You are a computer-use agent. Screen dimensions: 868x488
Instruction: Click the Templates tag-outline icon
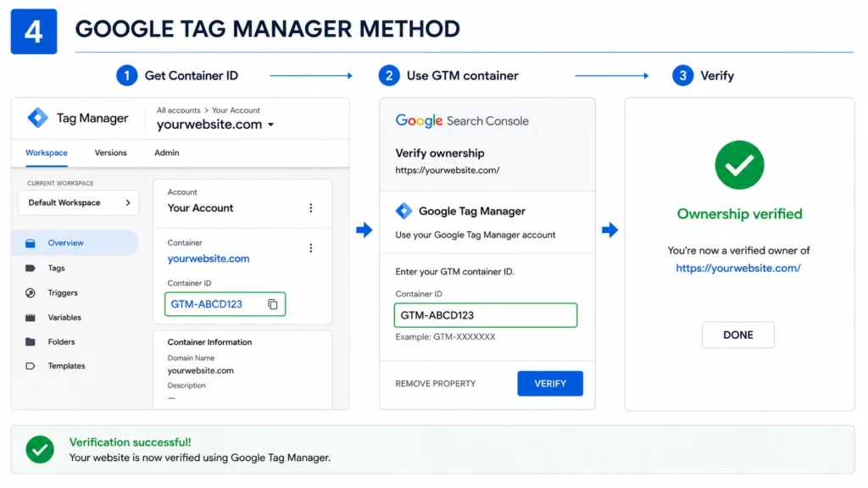point(31,366)
